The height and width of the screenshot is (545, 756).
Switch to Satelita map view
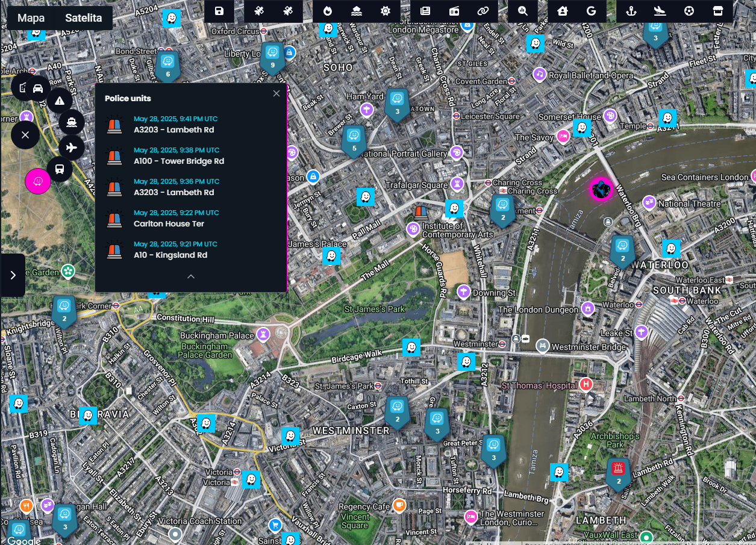84,18
